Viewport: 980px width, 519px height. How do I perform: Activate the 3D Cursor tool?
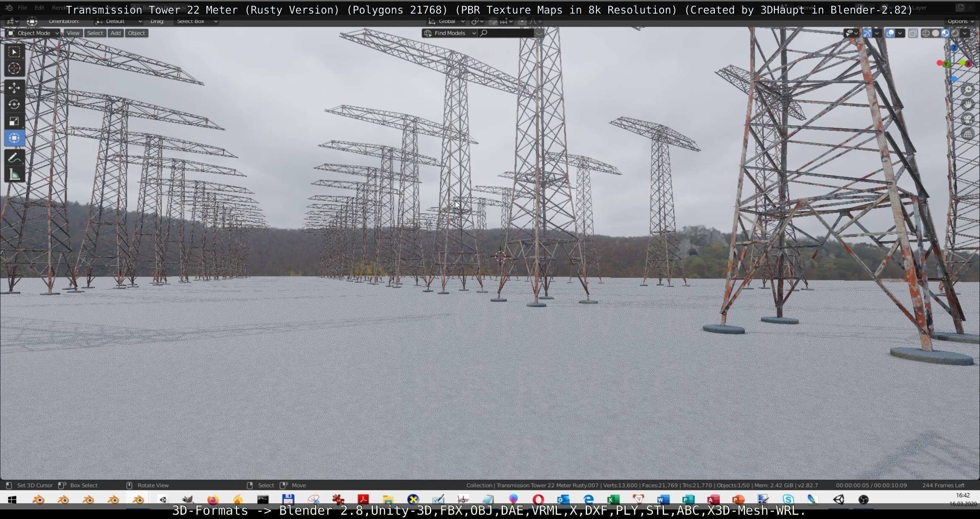tap(14, 68)
